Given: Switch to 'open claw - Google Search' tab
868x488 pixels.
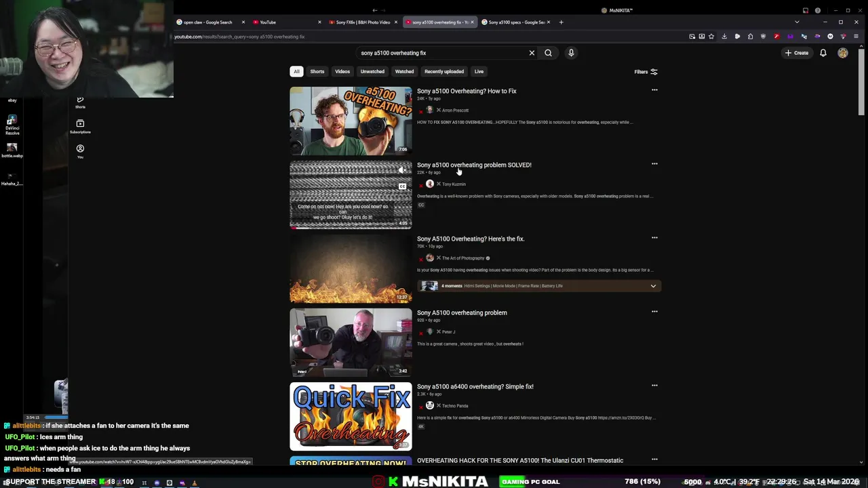Looking at the screenshot, I should pyautogui.click(x=208, y=22).
